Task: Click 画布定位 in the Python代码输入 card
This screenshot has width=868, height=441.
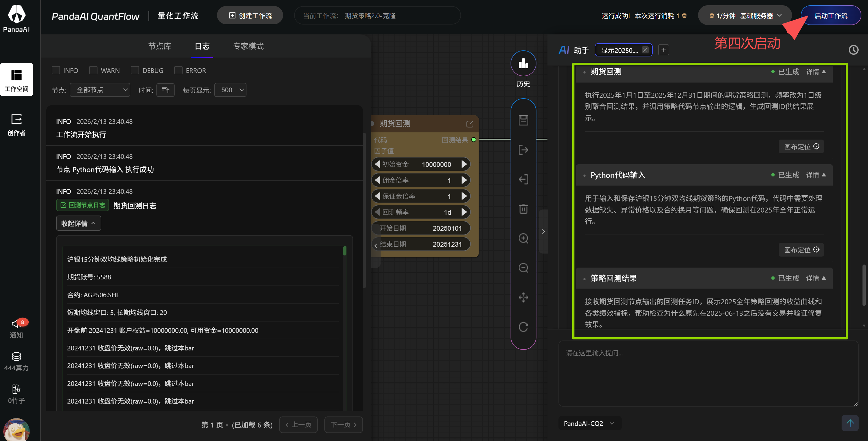Action: (801, 250)
